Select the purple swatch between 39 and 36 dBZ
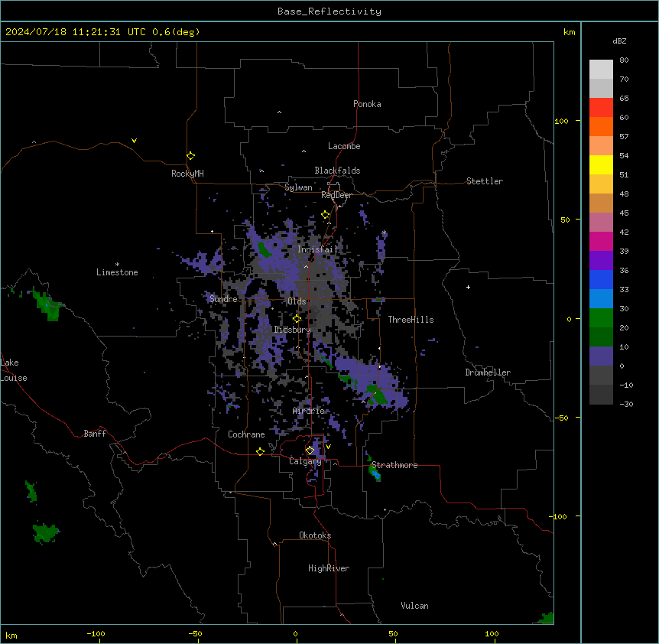 [601, 260]
